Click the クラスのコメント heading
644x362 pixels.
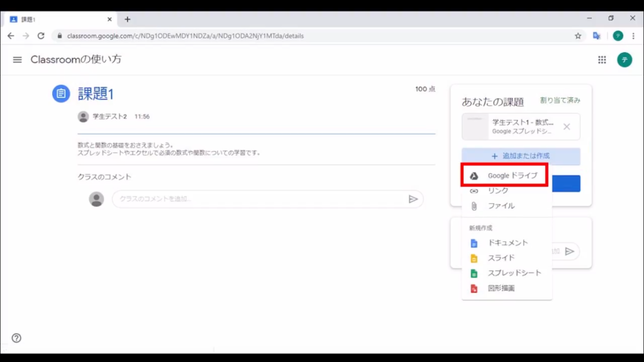coord(104,177)
